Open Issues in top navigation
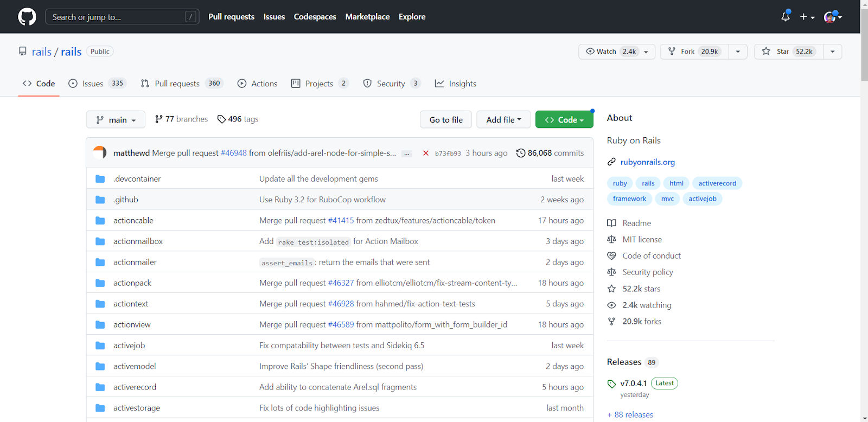This screenshot has height=422, width=868. tap(274, 17)
